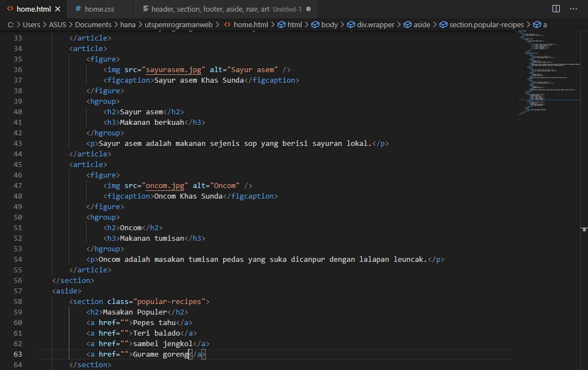
Task: Click line number 57
Action: click(x=18, y=291)
